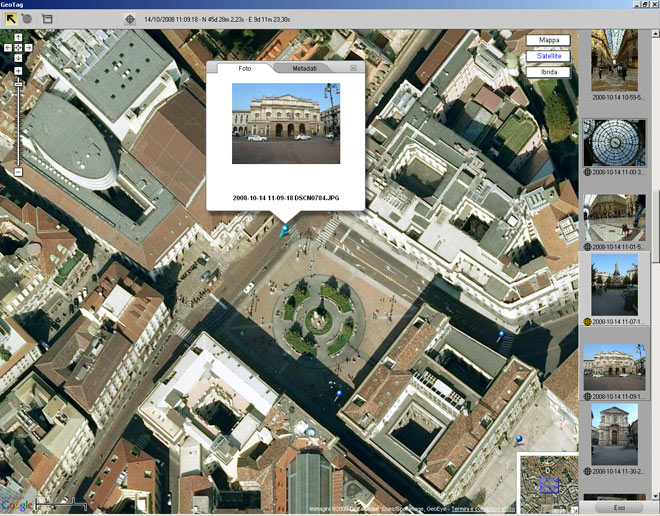Pan the map up with arrow
Image resolution: width=660 pixels, height=516 pixels.
point(18,37)
